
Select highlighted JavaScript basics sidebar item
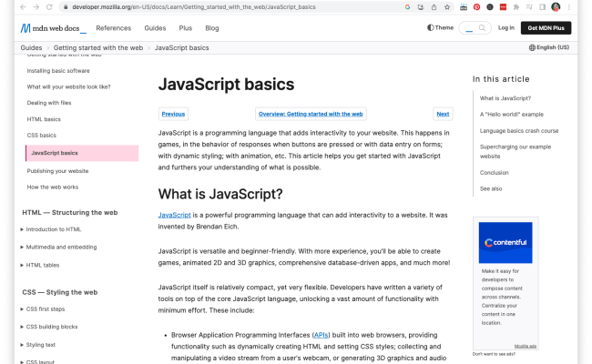82,153
